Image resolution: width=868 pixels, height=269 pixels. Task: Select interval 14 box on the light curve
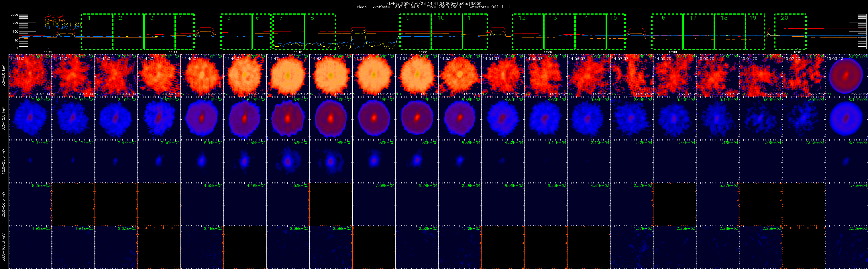click(x=591, y=32)
